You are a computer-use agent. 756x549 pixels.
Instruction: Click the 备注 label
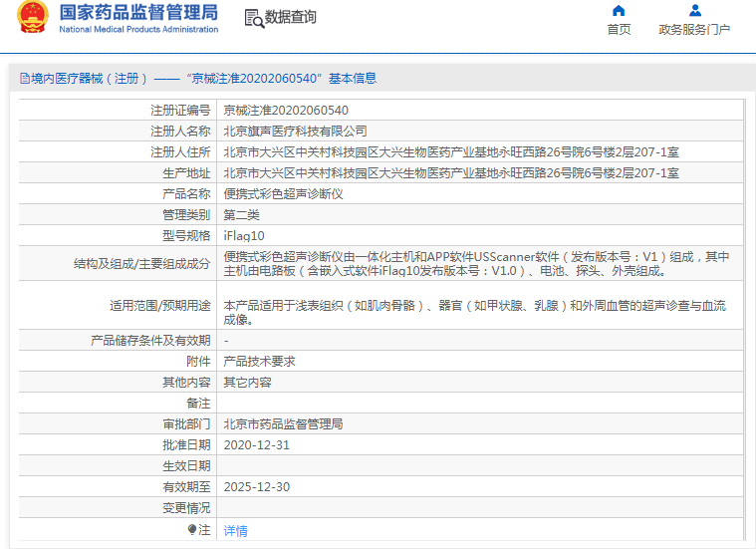198,404
